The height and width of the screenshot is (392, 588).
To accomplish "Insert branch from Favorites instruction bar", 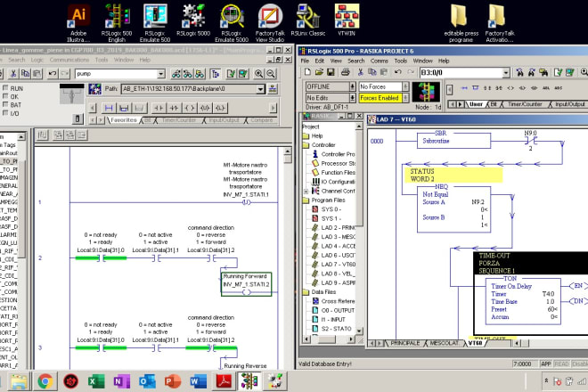I will pyautogui.click(x=124, y=108).
